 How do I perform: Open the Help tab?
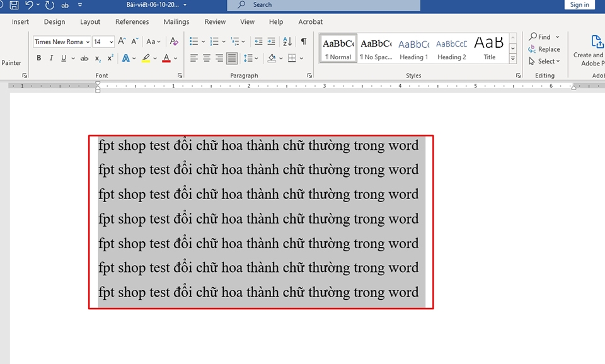[276, 22]
